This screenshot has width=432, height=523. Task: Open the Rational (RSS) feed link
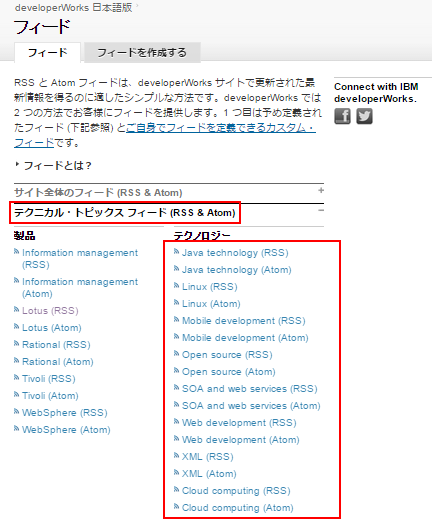tap(56, 345)
